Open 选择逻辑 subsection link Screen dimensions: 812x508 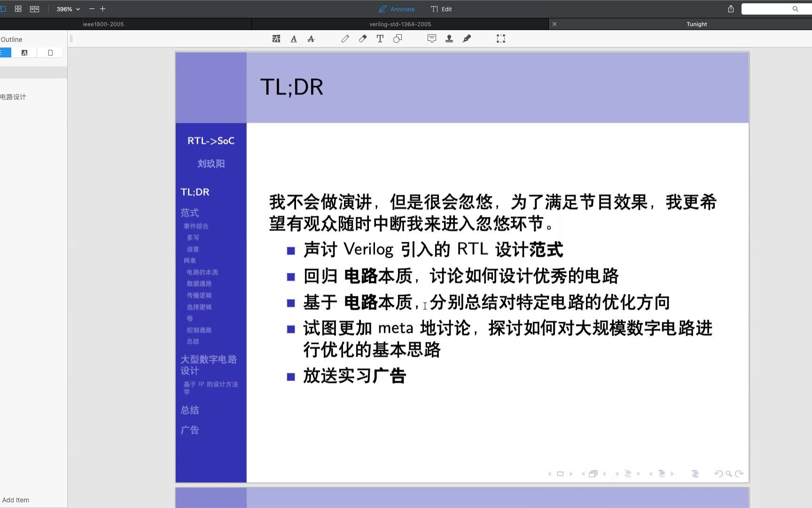[x=199, y=307]
